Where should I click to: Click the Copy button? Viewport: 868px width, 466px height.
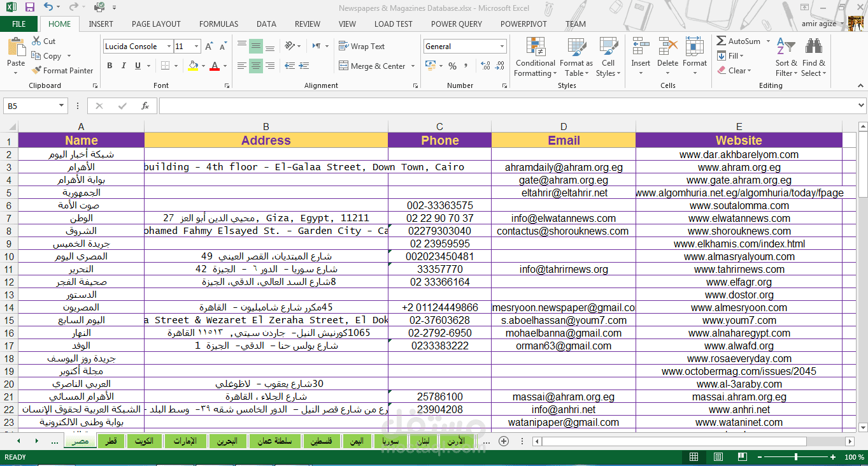46,55
